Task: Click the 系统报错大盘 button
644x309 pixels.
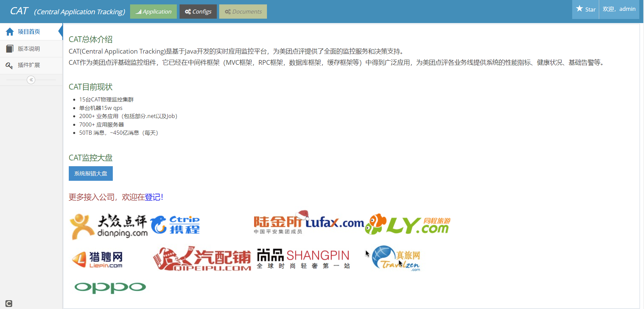Action: [x=91, y=174]
